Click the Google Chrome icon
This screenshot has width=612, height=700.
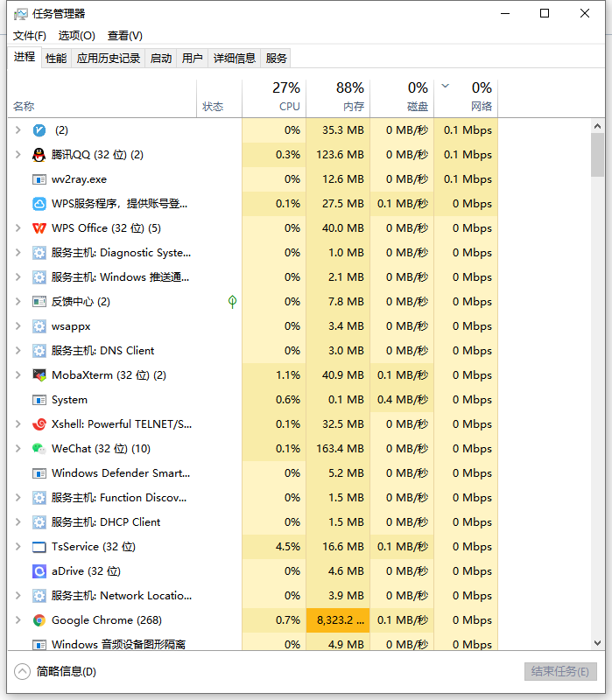pyautogui.click(x=39, y=620)
